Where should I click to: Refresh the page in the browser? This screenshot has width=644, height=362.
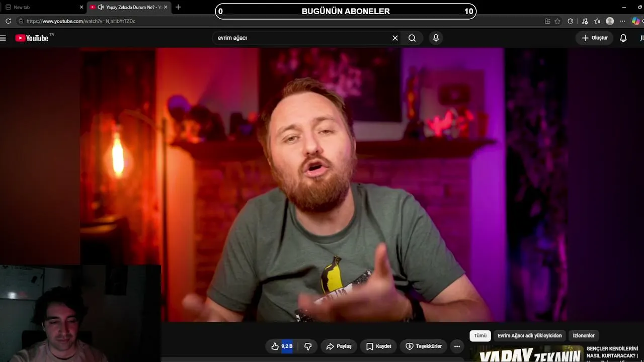pyautogui.click(x=8, y=21)
